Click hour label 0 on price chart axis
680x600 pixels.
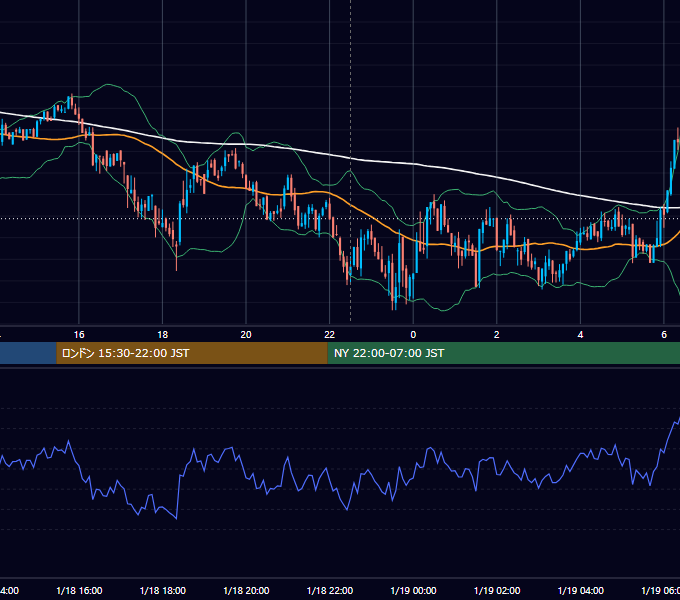coord(413,335)
